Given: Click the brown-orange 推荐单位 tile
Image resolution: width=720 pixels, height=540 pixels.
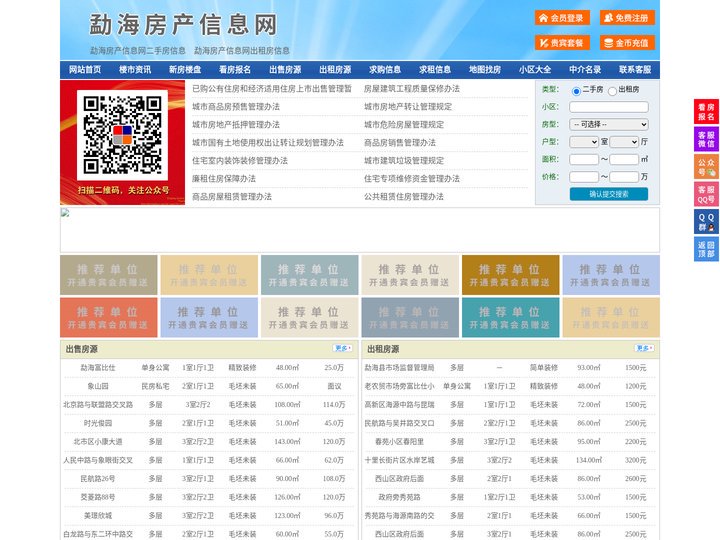Looking at the screenshot, I should tap(510, 275).
